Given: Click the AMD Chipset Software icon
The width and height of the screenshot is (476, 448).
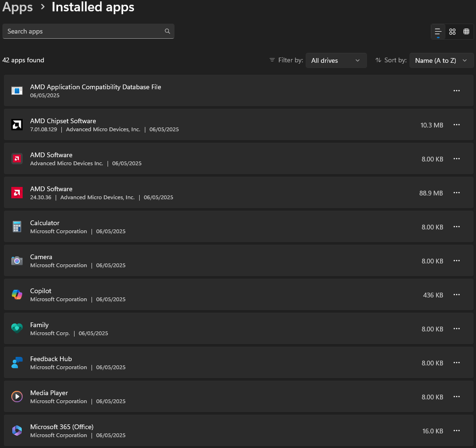Looking at the screenshot, I should click(17, 125).
